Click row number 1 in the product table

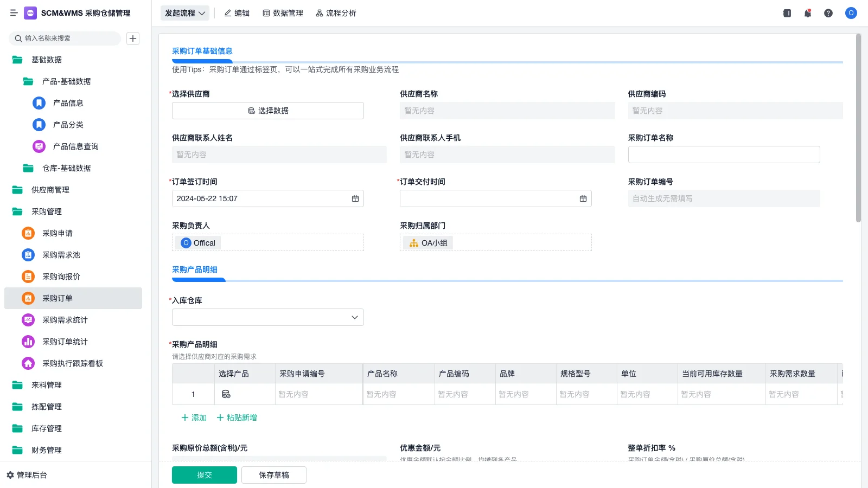(x=193, y=394)
